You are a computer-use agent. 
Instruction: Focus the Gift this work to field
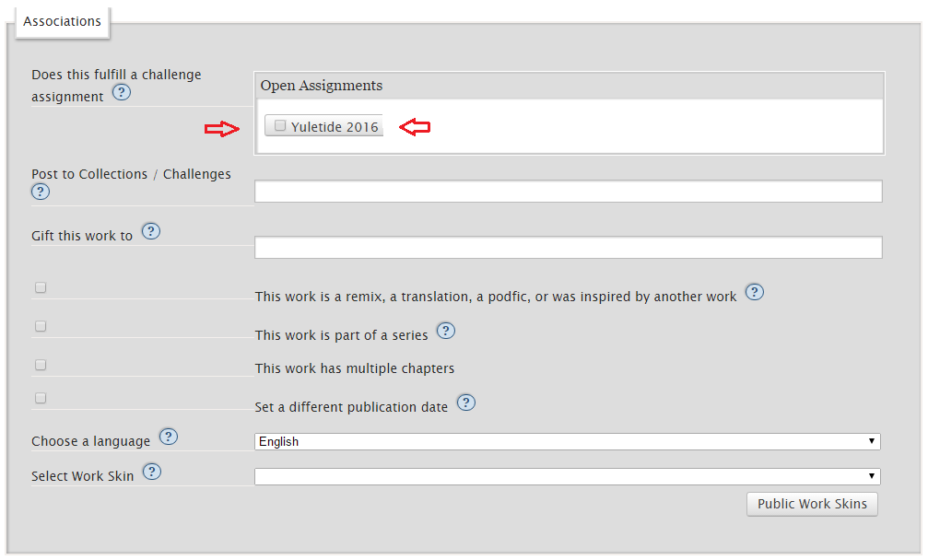569,247
